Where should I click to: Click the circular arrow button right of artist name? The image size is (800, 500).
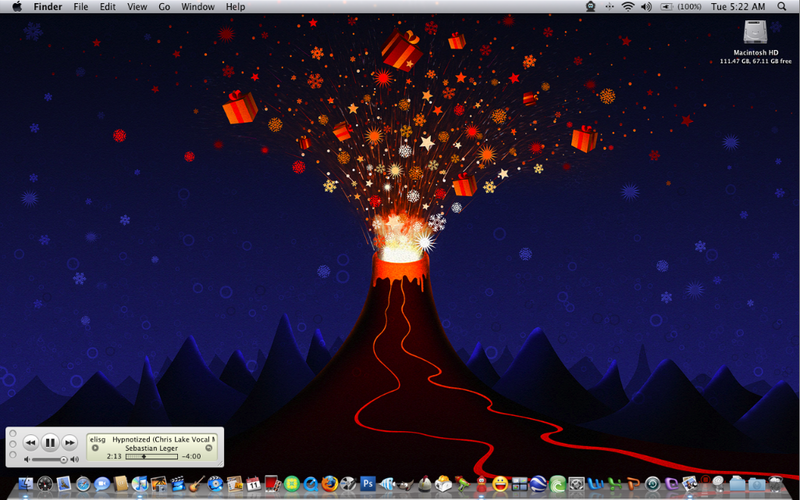click(x=209, y=448)
